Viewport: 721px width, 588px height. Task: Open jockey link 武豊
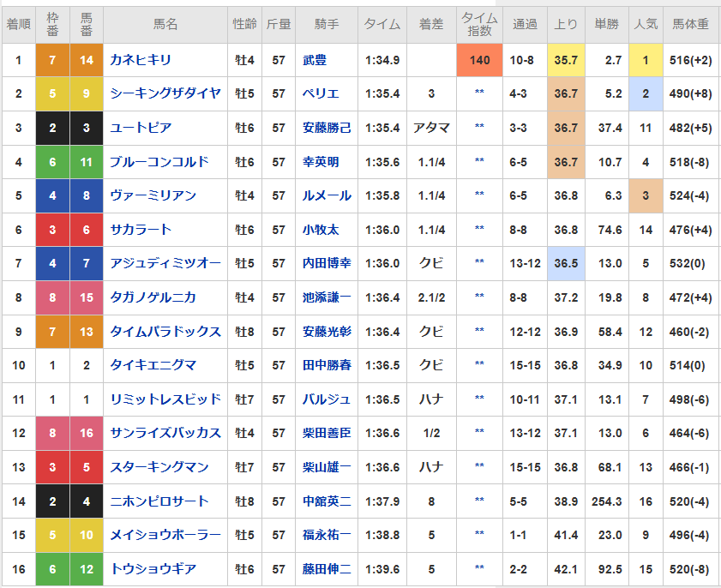pos(315,60)
